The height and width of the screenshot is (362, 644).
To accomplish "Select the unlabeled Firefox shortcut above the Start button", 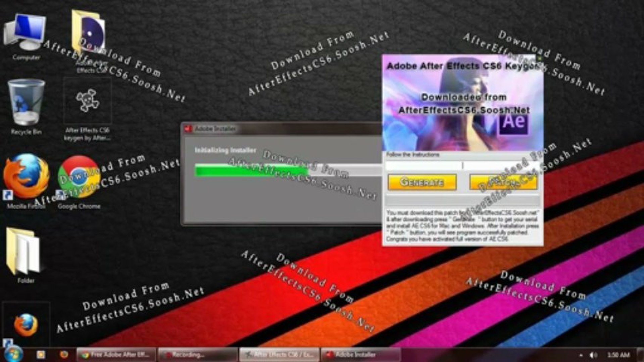I will 26,324.
